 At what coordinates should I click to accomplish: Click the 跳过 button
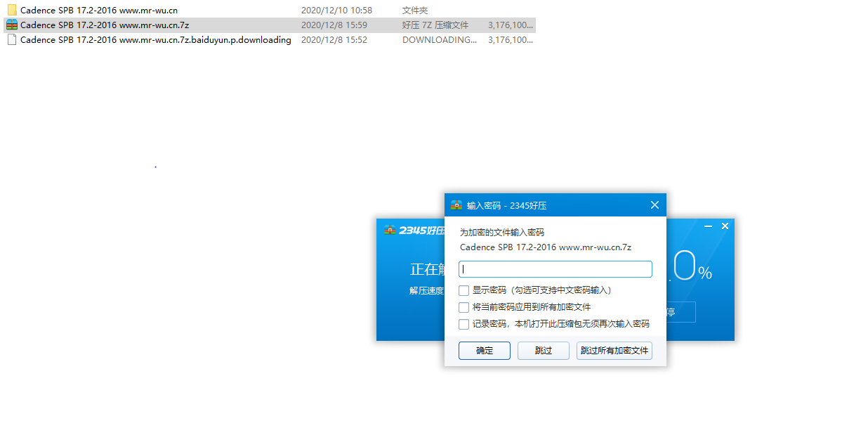coord(544,351)
